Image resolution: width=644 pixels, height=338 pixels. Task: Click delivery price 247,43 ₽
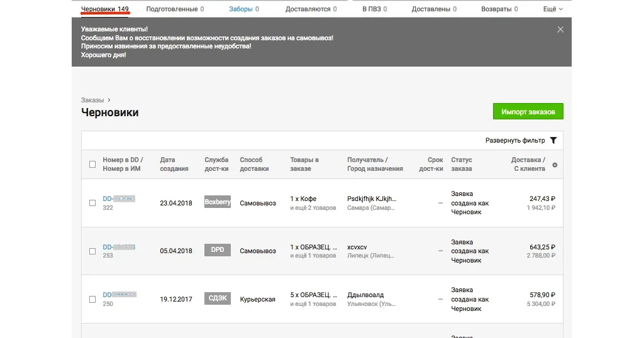click(542, 199)
